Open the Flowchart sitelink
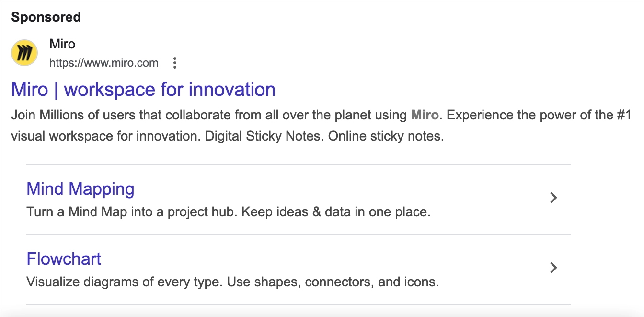 tap(64, 258)
